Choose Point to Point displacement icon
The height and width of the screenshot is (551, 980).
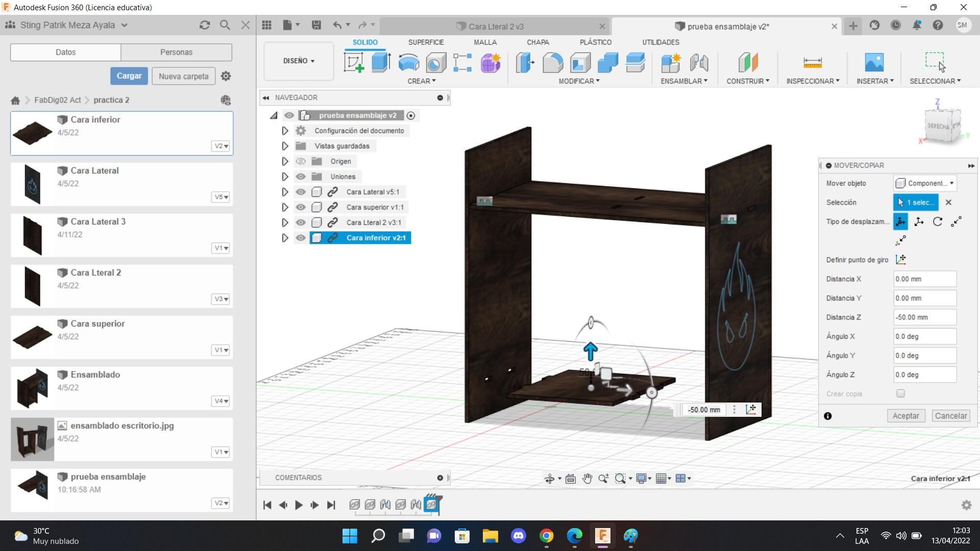[x=956, y=221]
